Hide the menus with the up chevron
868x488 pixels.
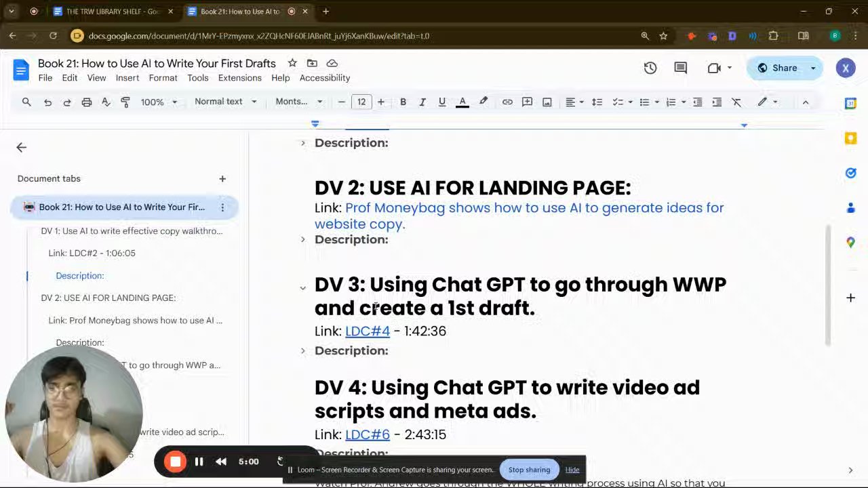click(x=806, y=102)
